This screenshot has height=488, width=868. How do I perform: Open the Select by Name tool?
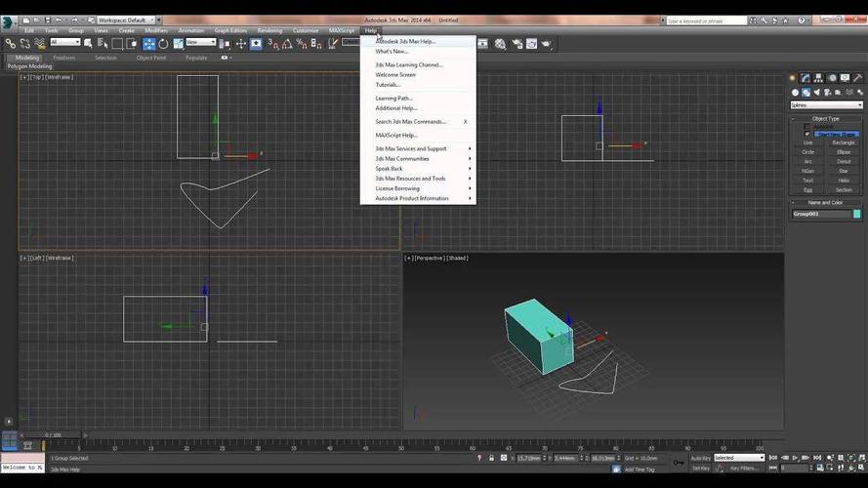tap(103, 43)
